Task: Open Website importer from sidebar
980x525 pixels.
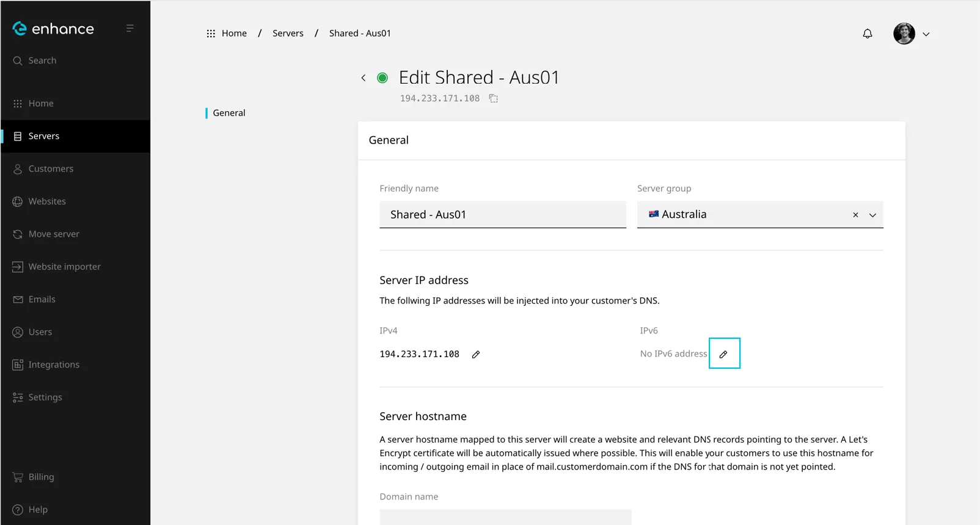Action: coord(64,267)
